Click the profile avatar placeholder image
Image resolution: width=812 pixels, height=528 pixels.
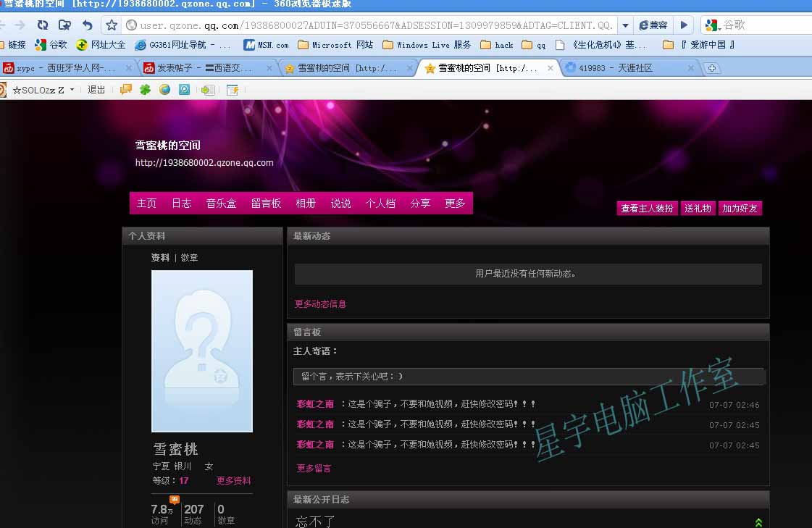pos(202,351)
